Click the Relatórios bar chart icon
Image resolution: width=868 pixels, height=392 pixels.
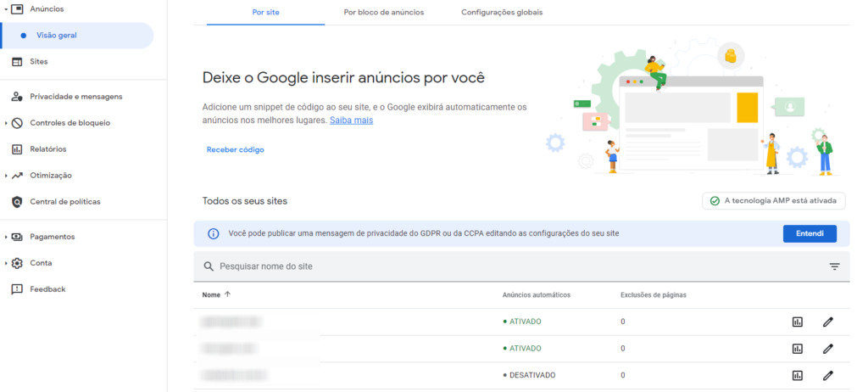pyautogui.click(x=17, y=149)
